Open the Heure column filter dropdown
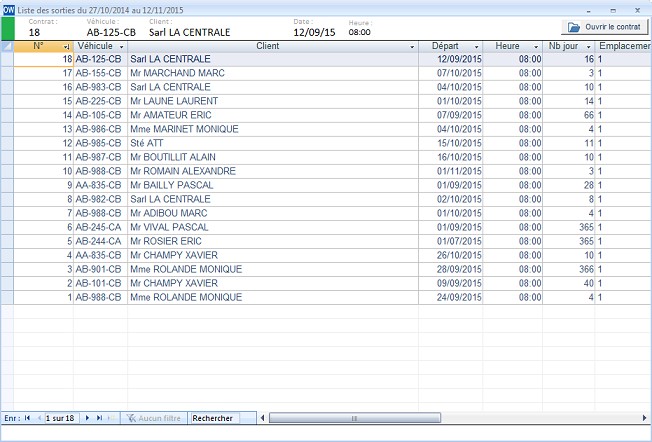The height and width of the screenshot is (442, 652). click(536, 47)
